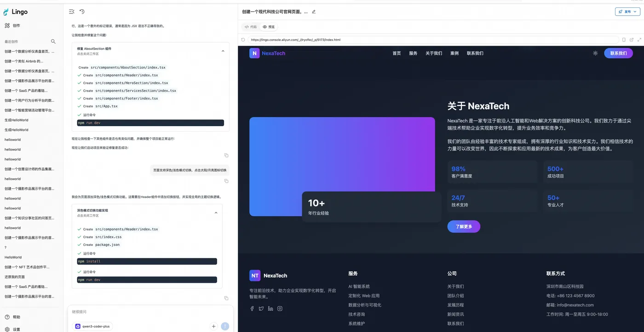
Task: Click the Instagram icon in the footer
Action: point(280,309)
